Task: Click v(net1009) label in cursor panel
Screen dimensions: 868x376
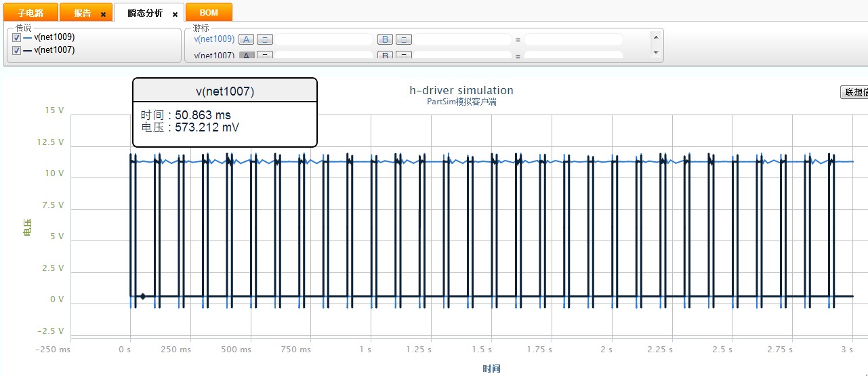Action: click(214, 39)
